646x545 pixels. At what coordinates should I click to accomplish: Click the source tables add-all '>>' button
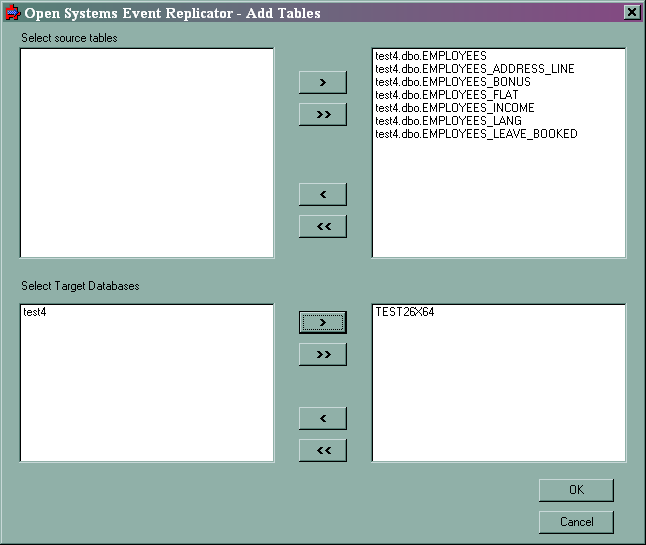pyautogui.click(x=323, y=115)
